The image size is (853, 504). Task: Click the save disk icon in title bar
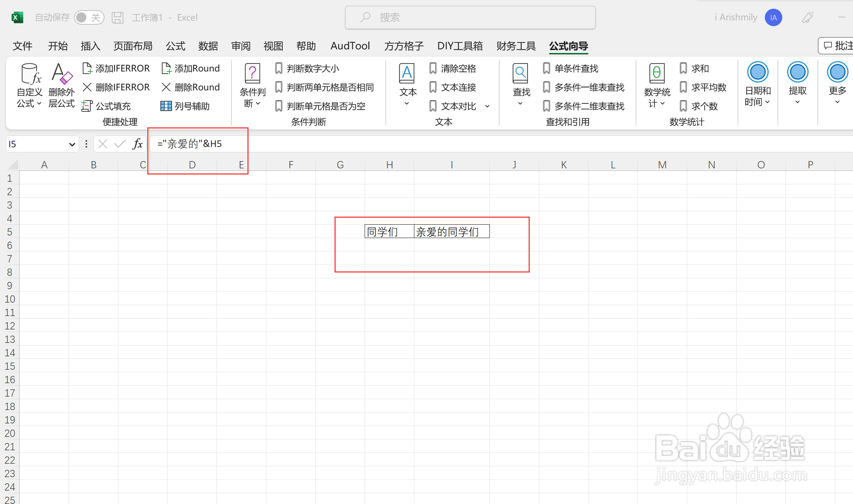pyautogui.click(x=118, y=17)
